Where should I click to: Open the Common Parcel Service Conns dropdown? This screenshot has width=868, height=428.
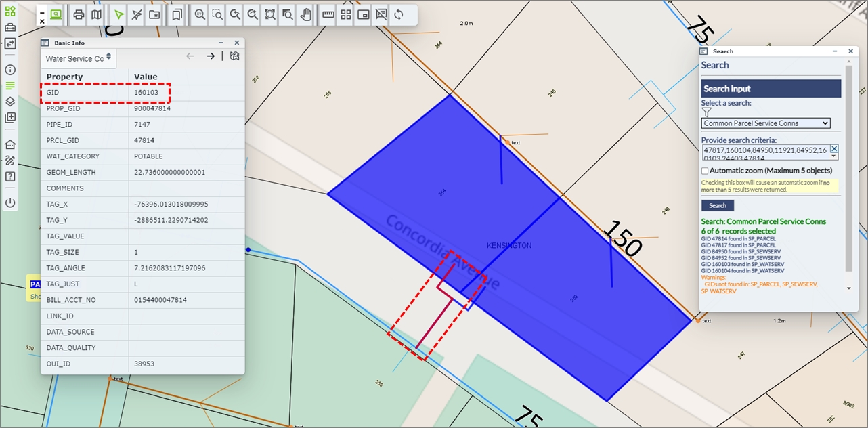[x=765, y=123]
